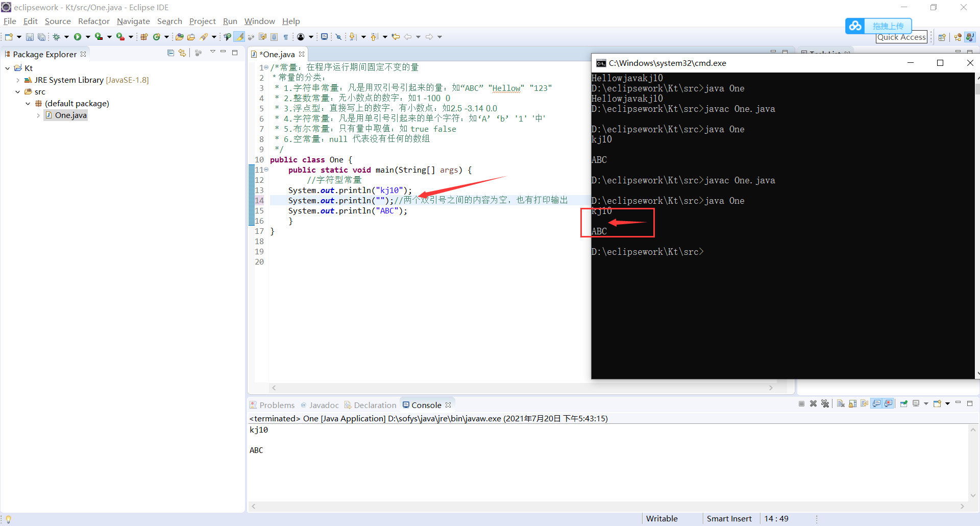
Task: Switch to the Javadoc tab
Action: click(x=320, y=405)
